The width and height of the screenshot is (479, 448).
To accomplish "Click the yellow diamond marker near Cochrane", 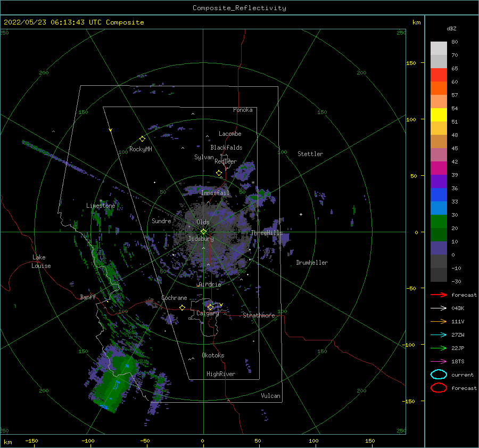I will click(x=182, y=307).
